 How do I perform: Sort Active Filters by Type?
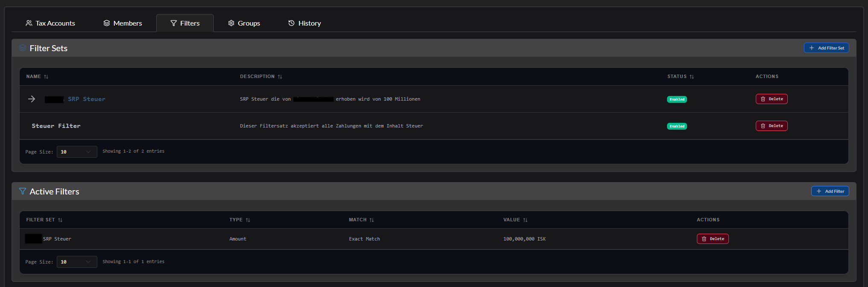(239, 220)
